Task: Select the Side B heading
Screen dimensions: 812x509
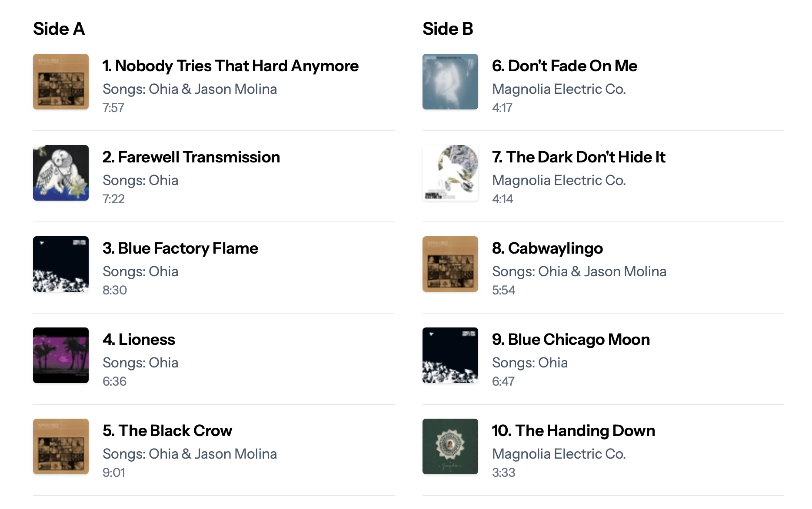Action: point(448,29)
